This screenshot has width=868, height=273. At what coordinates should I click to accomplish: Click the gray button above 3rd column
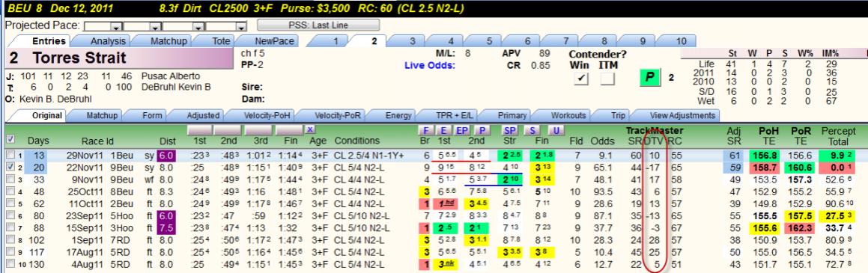[x=258, y=129]
